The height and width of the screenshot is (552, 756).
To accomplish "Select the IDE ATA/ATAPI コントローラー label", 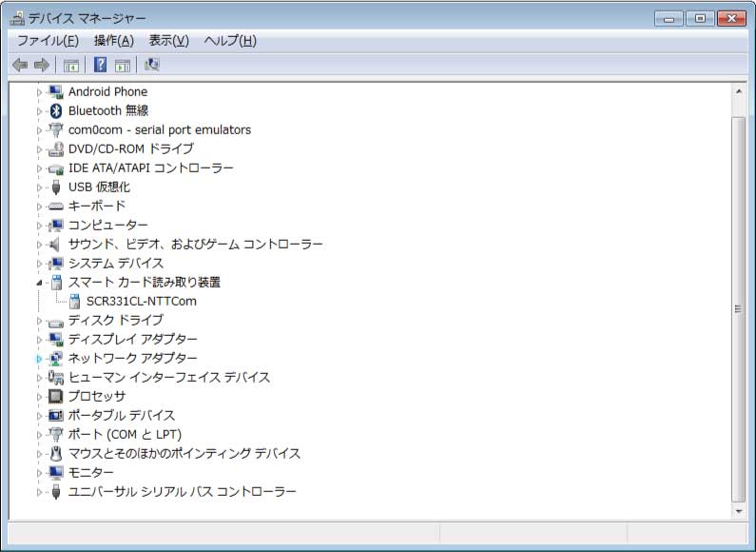I will click(151, 168).
